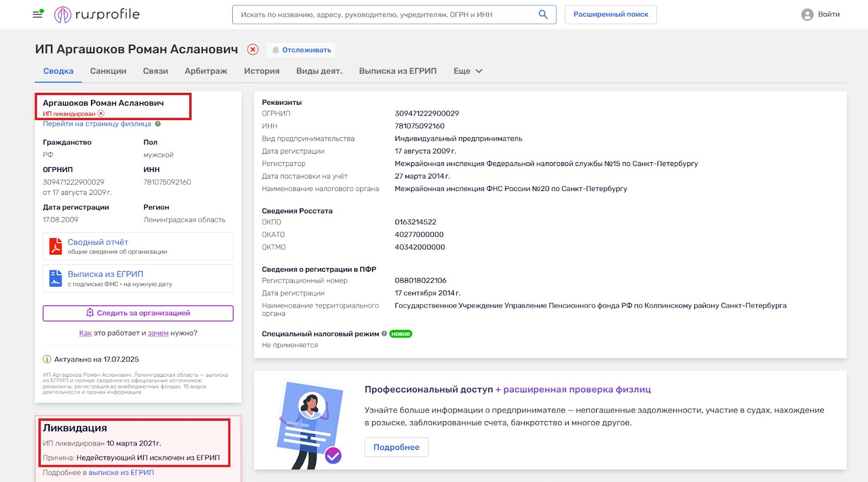
Task: Click 17 сентября 2014 г. date
Action: coord(427,293)
